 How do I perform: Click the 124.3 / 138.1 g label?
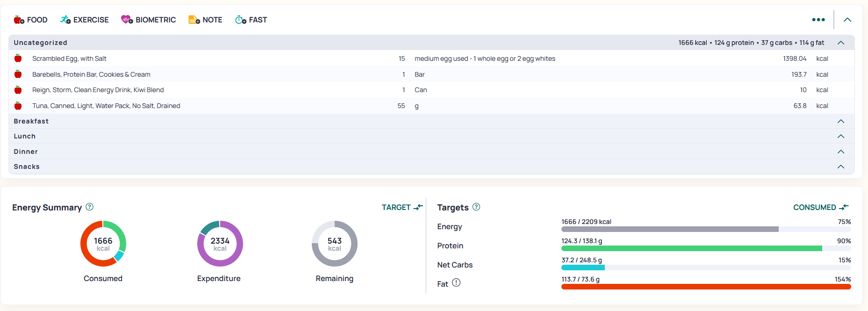581,241
